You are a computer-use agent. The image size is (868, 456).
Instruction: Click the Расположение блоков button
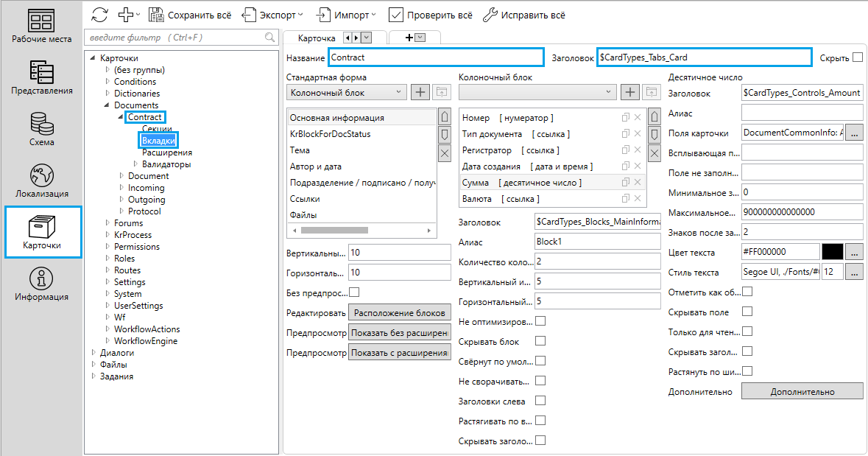(x=399, y=312)
